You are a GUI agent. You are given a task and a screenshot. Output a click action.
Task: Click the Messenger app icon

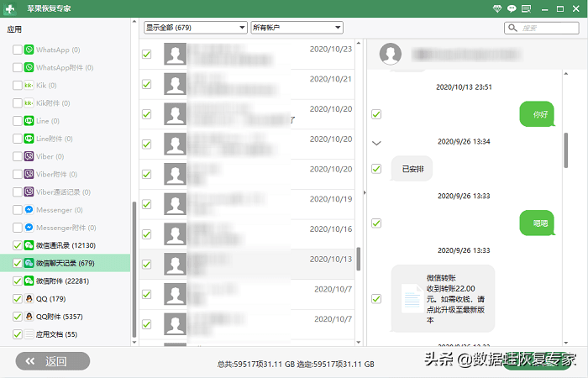click(29, 210)
